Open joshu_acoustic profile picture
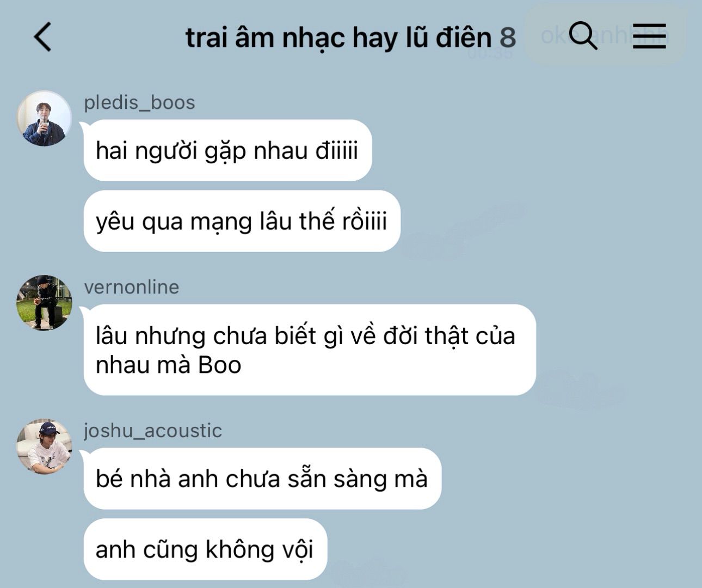The width and height of the screenshot is (702, 588). 44,446
